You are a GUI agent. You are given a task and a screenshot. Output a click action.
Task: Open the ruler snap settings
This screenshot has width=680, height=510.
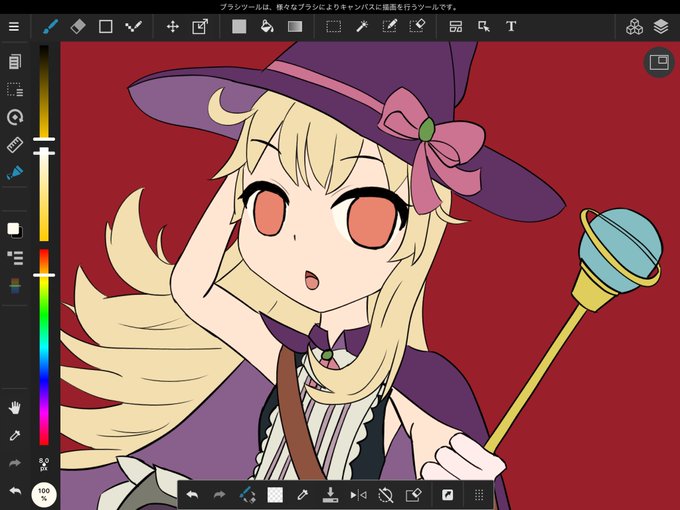click(x=15, y=145)
